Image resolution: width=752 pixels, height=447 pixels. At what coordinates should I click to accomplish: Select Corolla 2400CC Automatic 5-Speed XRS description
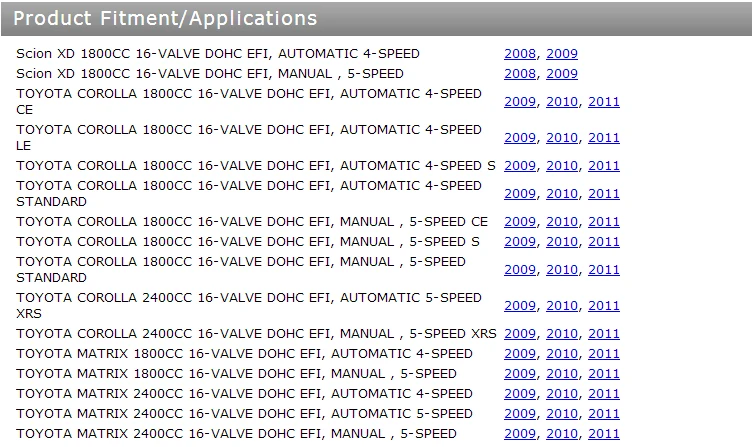(x=249, y=306)
